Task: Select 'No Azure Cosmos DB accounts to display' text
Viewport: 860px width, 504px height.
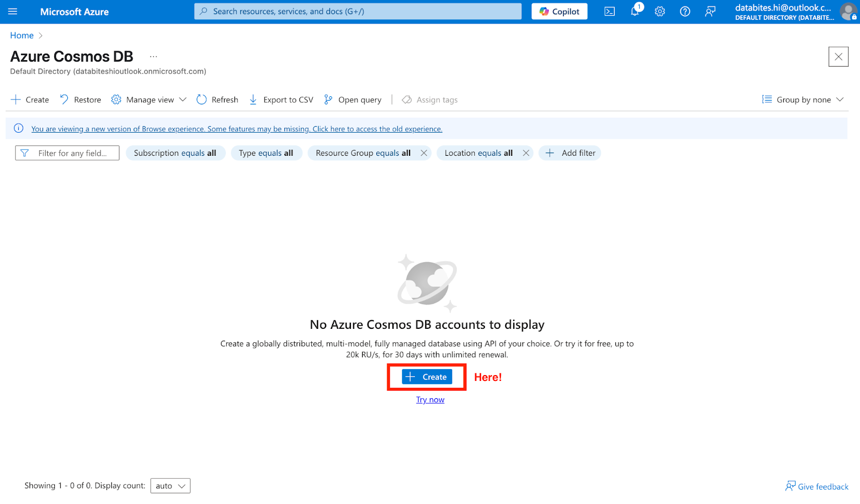Action: click(427, 325)
